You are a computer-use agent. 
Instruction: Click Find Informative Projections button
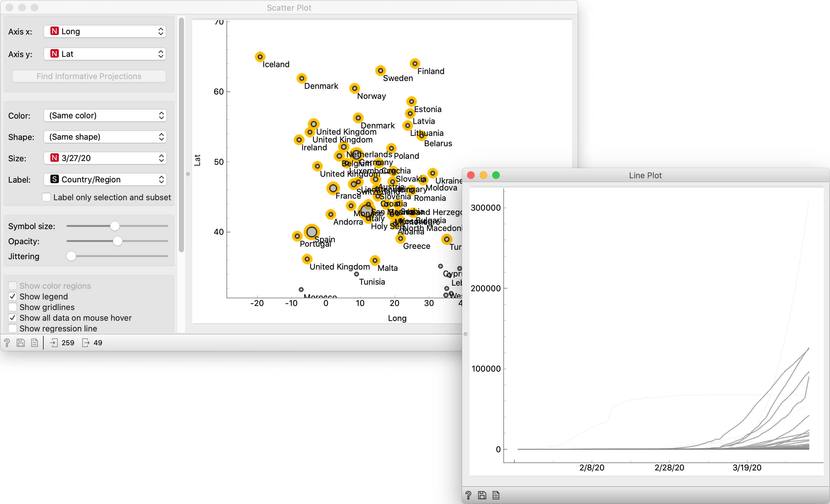coord(89,76)
